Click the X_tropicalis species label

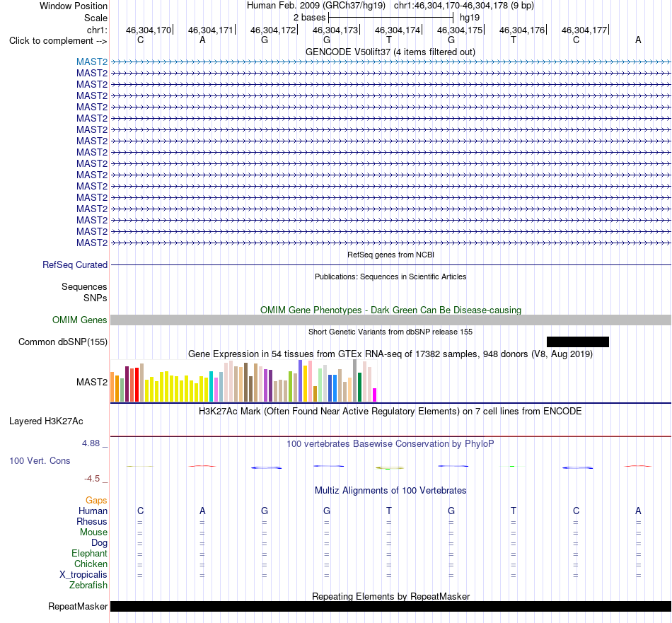pos(83,575)
